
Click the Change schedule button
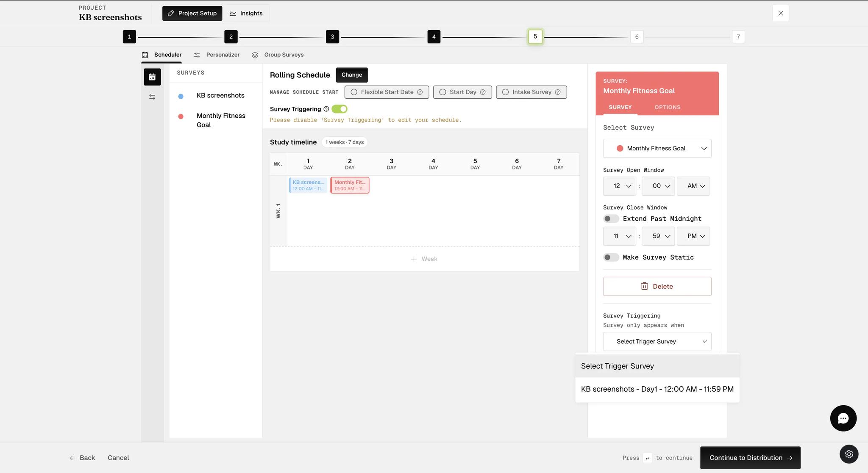(352, 75)
